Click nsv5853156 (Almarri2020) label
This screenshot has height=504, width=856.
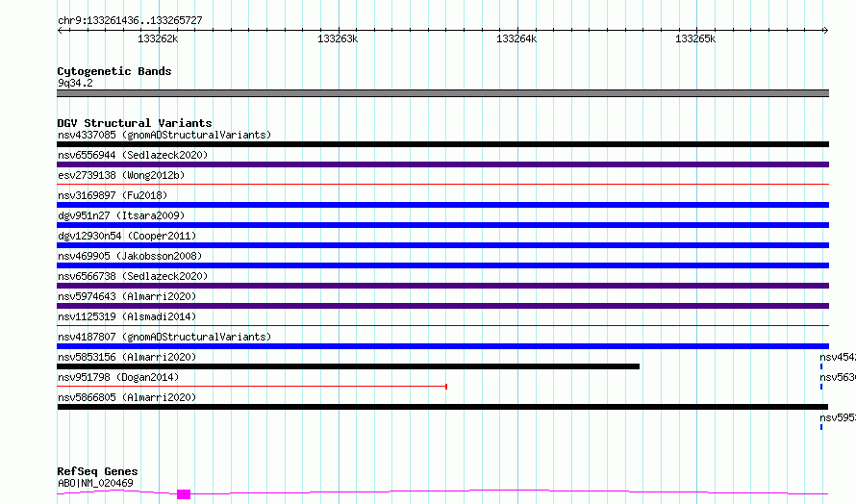pyautogui.click(x=127, y=357)
